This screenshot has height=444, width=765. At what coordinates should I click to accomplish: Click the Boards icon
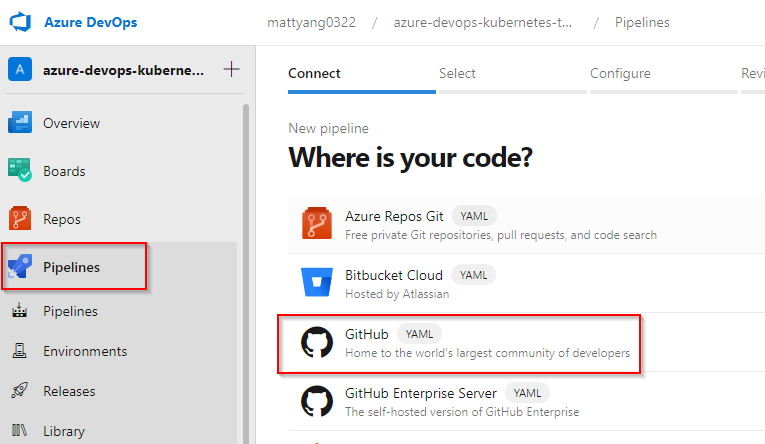point(20,170)
